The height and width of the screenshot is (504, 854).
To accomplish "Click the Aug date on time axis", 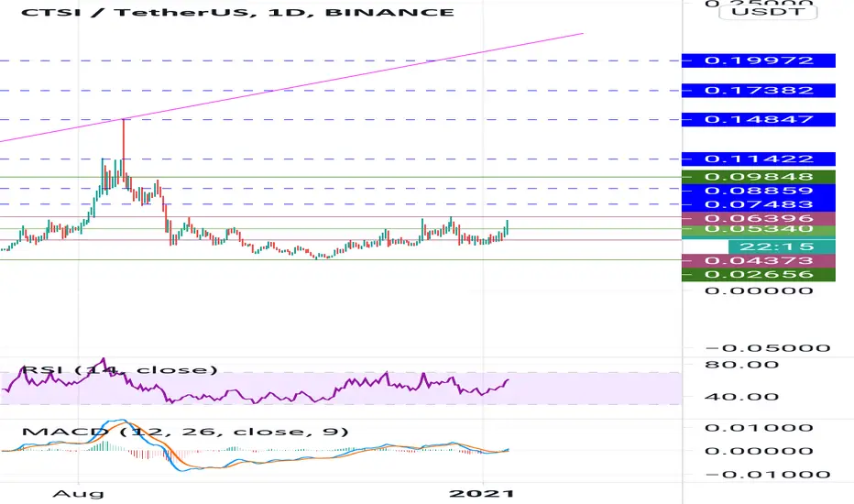I will 78,494.
